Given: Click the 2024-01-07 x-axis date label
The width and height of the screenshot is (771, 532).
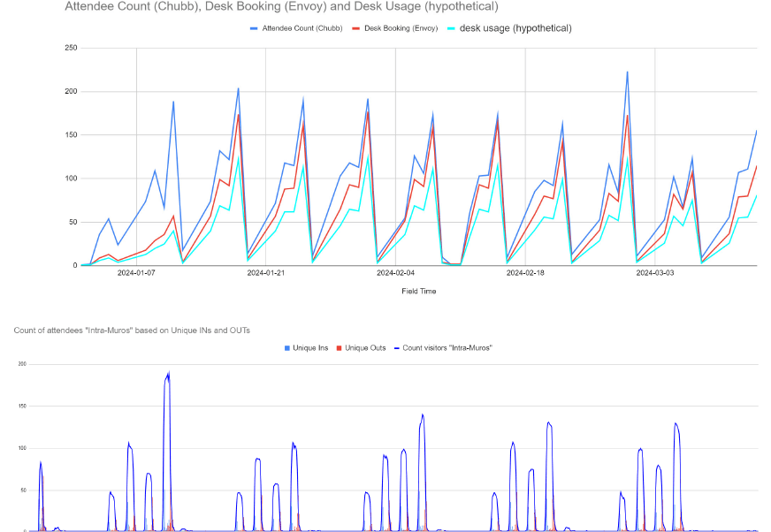Looking at the screenshot, I should click(x=136, y=273).
